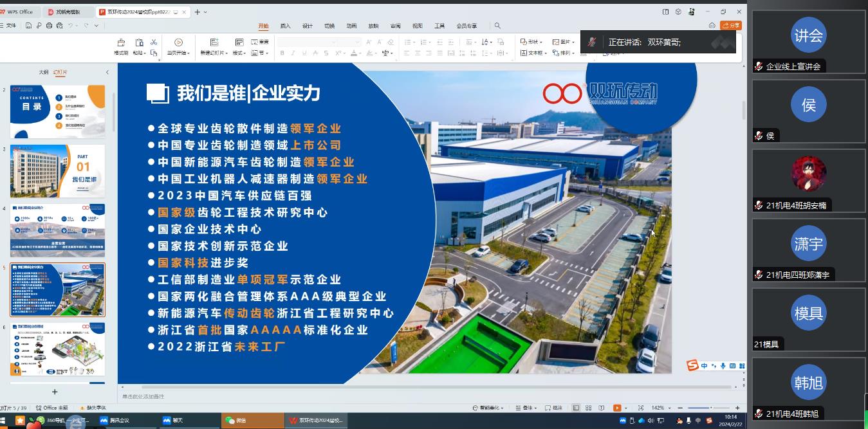Click the comment bubble icon beside Share
This screenshot has width=868, height=429.
(x=712, y=26)
